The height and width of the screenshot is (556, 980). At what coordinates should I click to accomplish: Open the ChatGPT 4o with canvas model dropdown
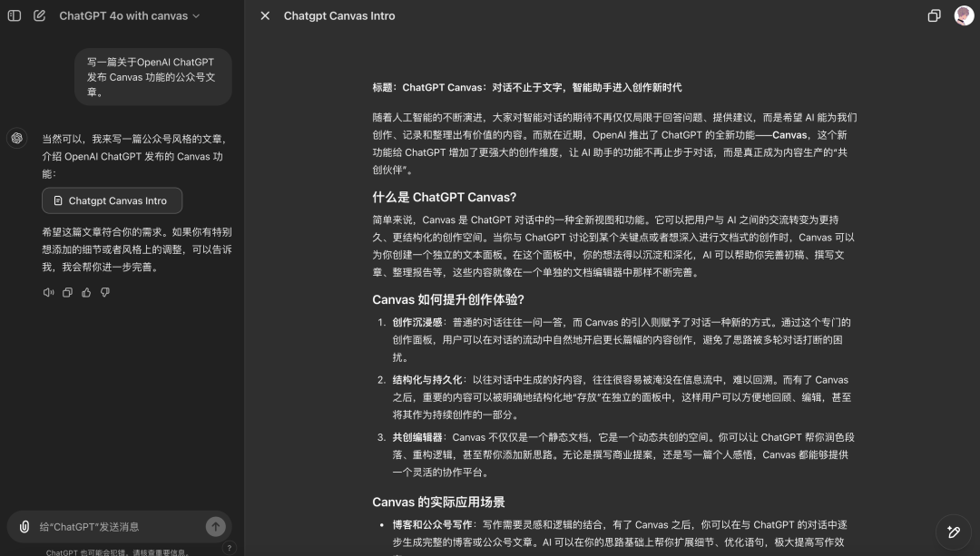129,15
